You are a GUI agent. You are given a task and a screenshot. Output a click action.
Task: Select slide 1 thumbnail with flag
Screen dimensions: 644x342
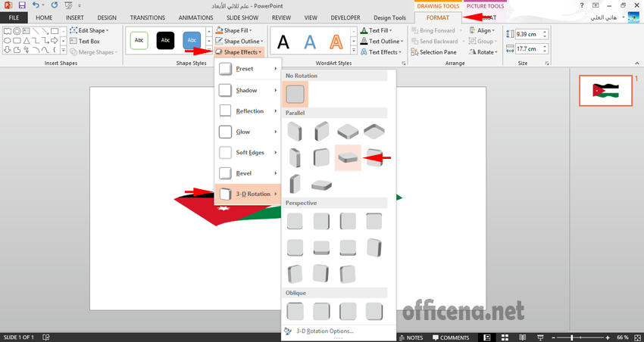[605, 91]
